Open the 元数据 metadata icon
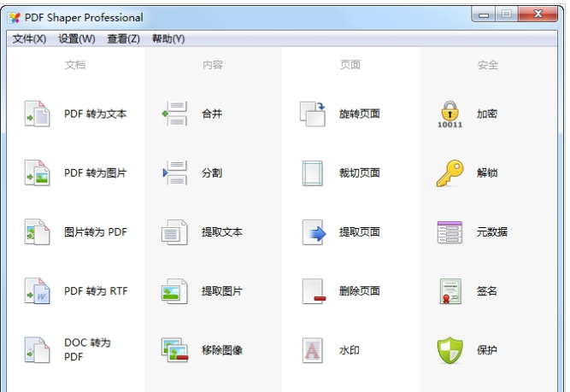This screenshot has width=570, height=392. click(x=450, y=231)
